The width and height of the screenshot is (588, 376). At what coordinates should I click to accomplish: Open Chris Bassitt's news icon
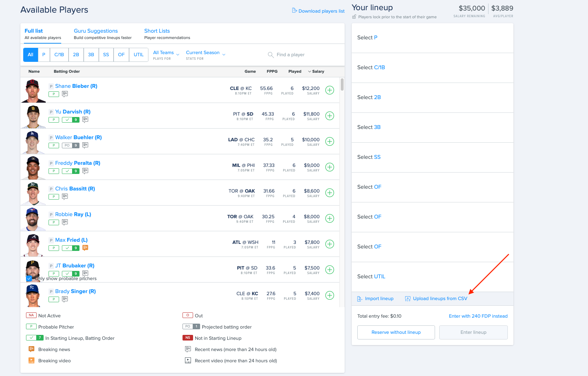pos(65,196)
